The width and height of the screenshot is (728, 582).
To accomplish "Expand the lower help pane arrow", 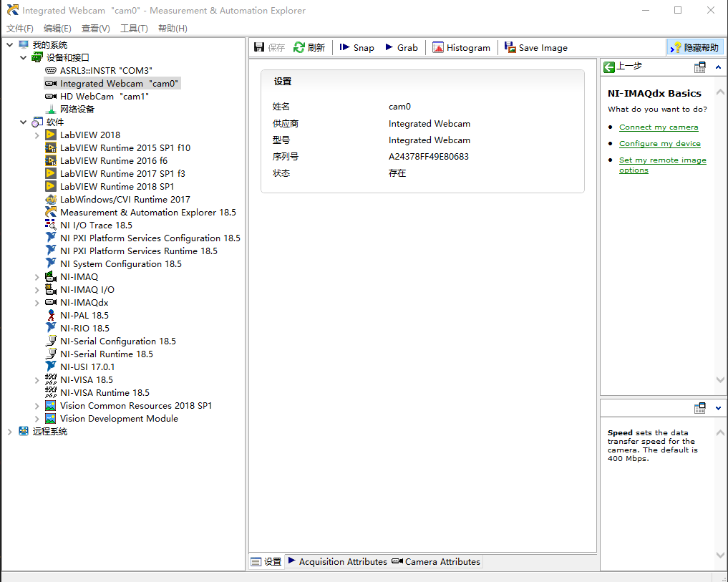I will 718,408.
